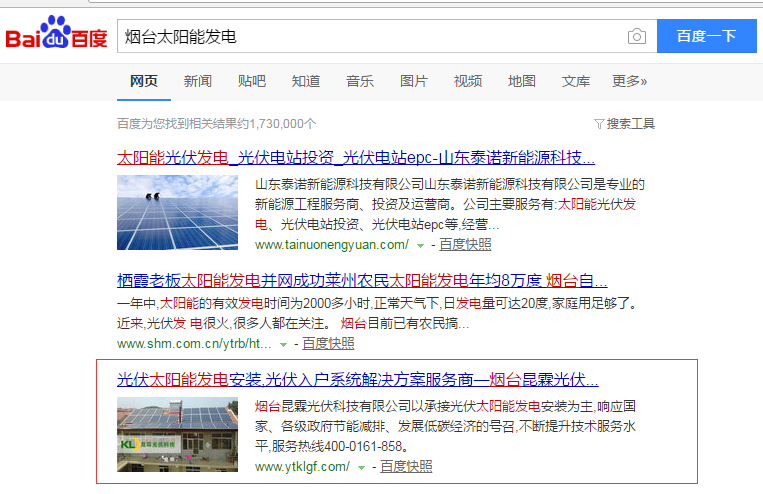Expand dropdown arrow next to www.ytklgf.com
Screen dimensions: 763x494
[x=362, y=467]
